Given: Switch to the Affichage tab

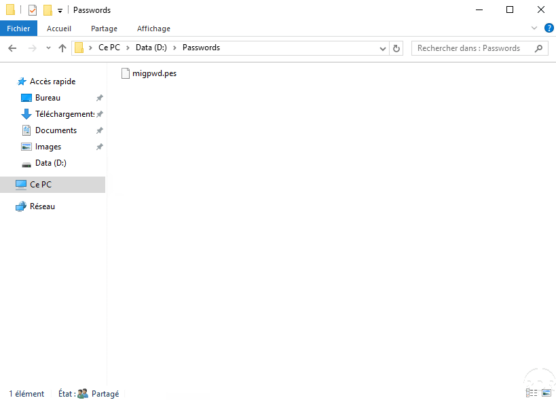Looking at the screenshot, I should (154, 28).
